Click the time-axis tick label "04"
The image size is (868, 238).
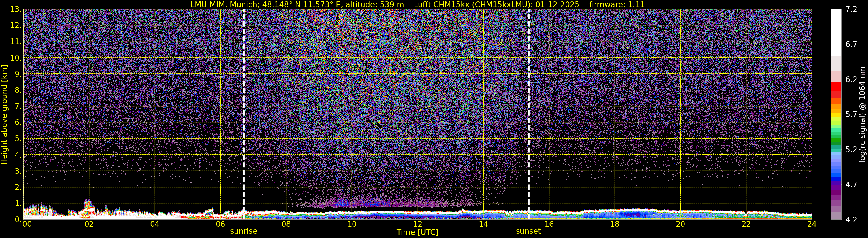tap(155, 224)
